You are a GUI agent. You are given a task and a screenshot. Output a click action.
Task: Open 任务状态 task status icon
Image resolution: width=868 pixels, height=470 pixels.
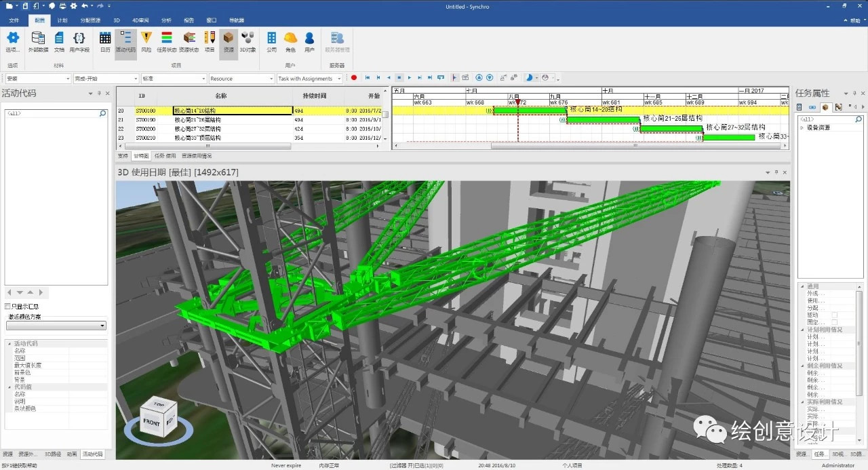[x=167, y=38]
